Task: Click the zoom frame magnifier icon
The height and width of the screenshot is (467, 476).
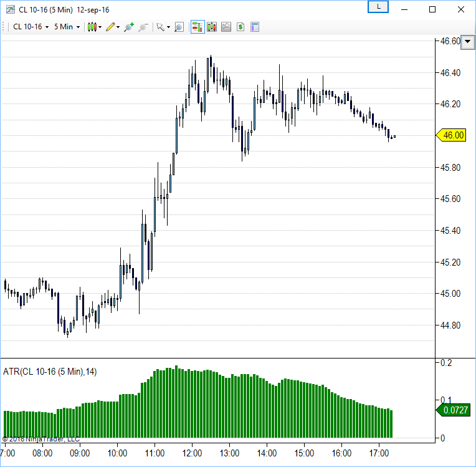Action: 179,27
